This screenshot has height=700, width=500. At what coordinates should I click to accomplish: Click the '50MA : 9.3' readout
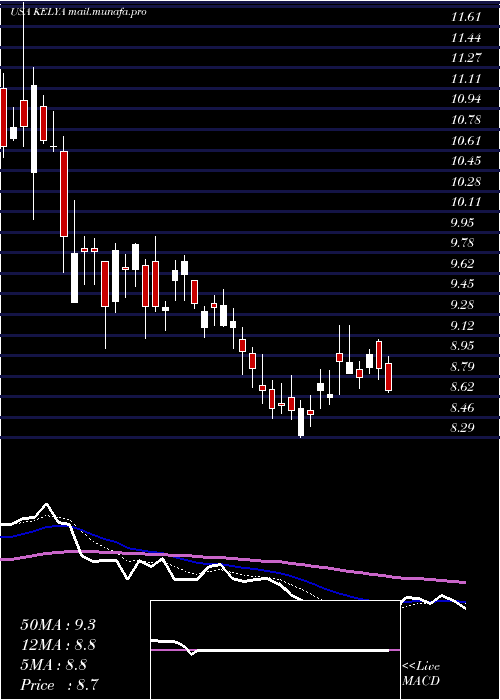58,625
